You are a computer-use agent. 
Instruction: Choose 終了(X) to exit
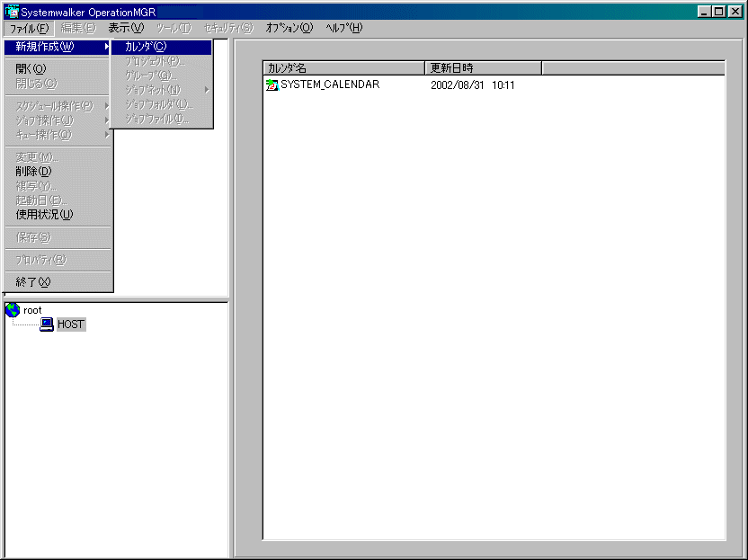coord(58,282)
